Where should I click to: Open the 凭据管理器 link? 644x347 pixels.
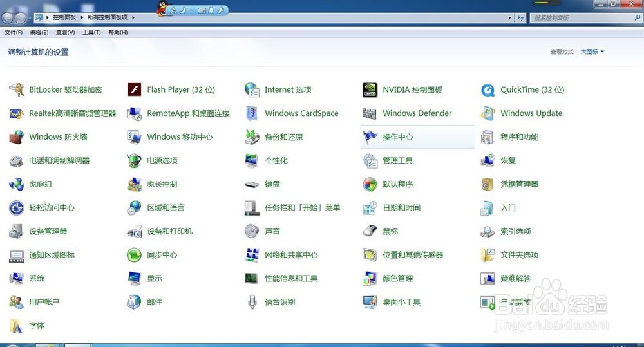point(519,184)
